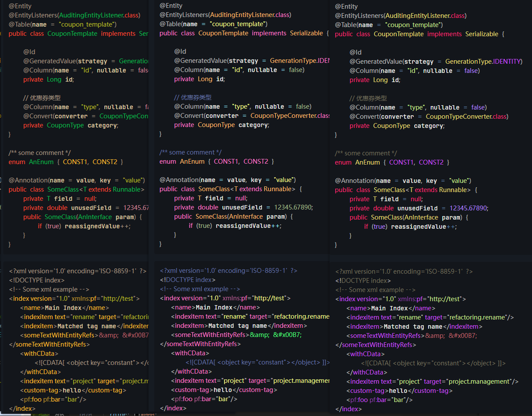Image resolution: width=532 pixels, height=416 pixels.
Task: Click the CDATA line in the right panel
Action: click(433, 363)
